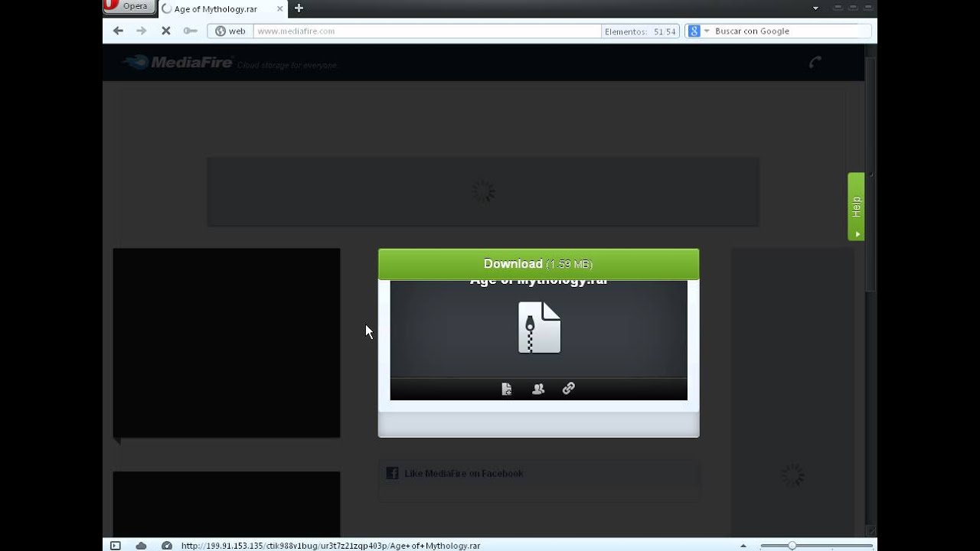The image size is (980, 551).
Task: Open the green Help side tab
Action: [856, 207]
